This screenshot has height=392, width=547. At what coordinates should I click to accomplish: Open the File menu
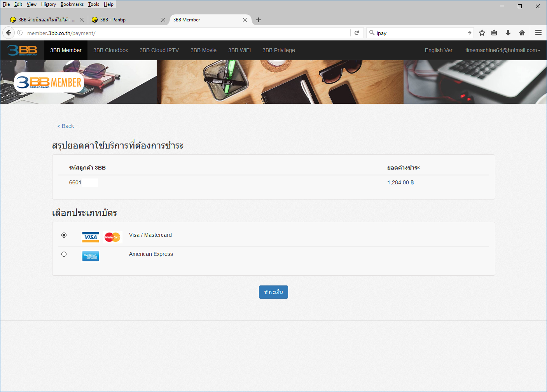tap(6, 4)
